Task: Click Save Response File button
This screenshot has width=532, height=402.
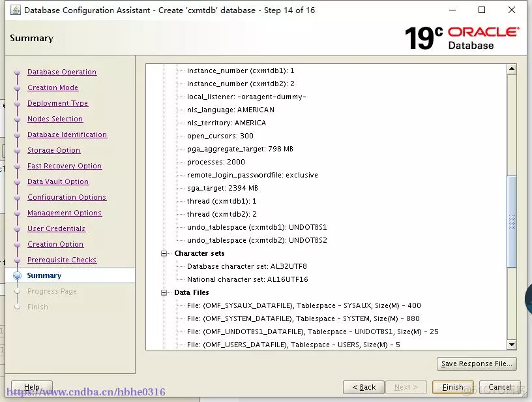Action: point(477,363)
